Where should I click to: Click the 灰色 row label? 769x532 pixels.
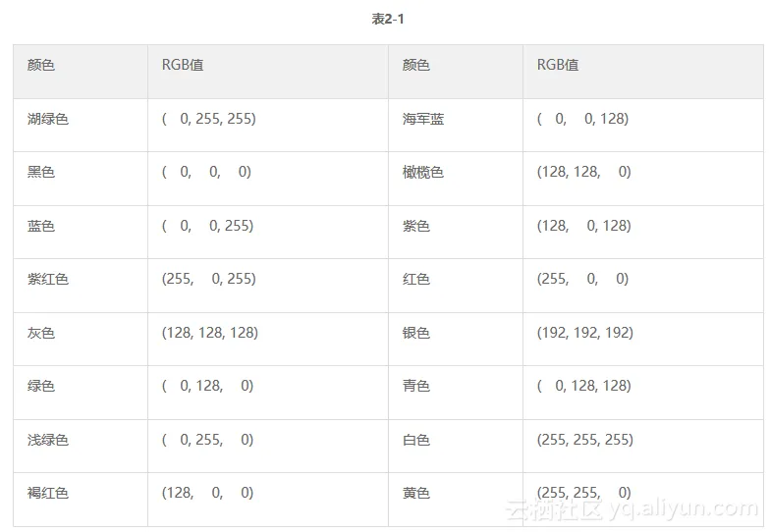point(41,333)
